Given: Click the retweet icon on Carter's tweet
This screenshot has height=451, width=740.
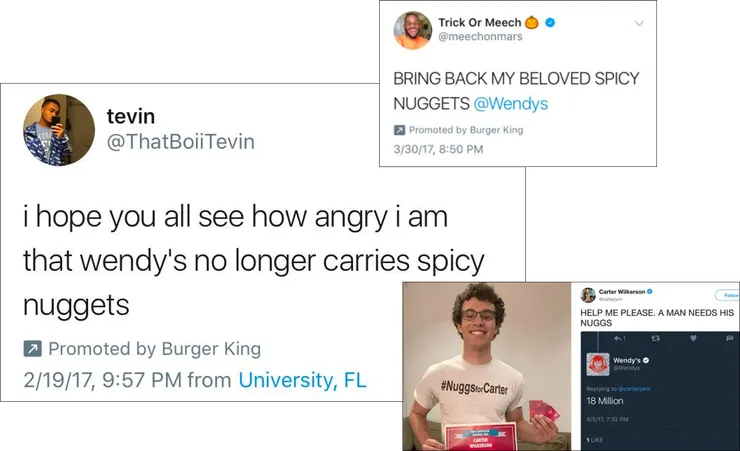Looking at the screenshot, I should 655,338.
